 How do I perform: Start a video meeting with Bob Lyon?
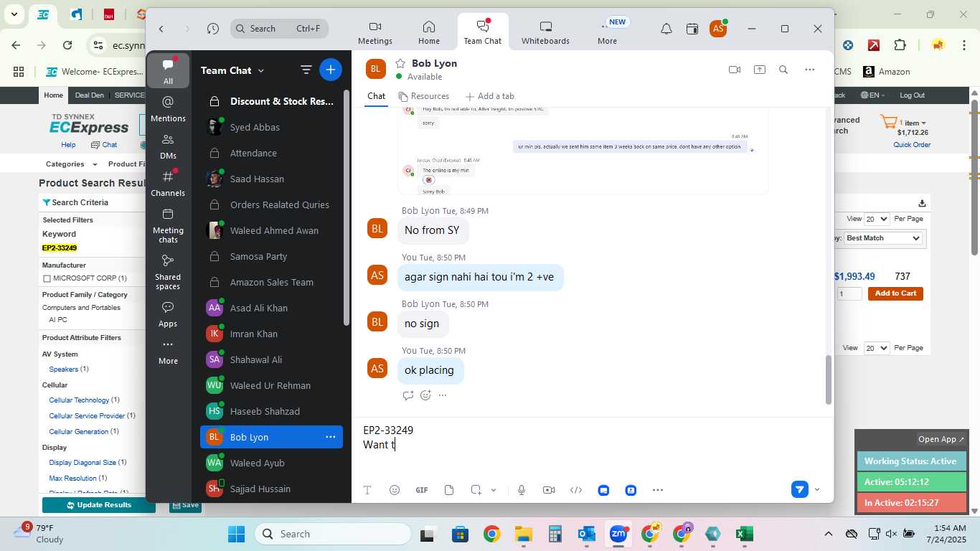point(734,70)
